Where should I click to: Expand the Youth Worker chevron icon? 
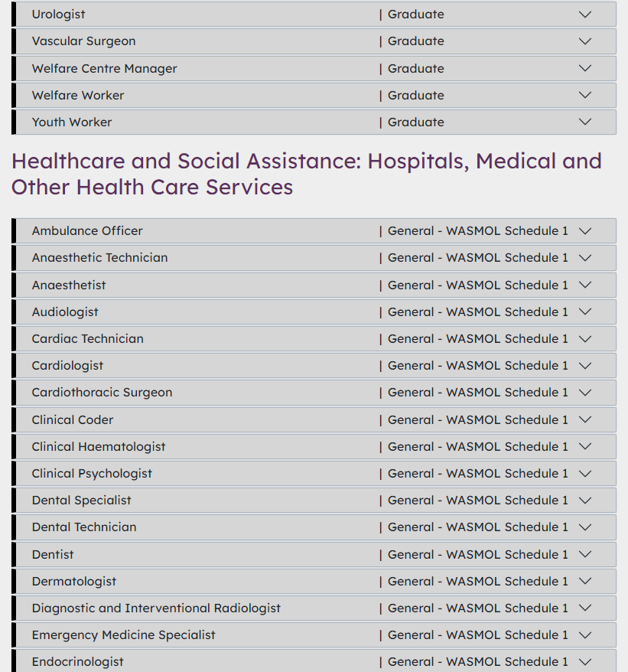pyautogui.click(x=585, y=122)
